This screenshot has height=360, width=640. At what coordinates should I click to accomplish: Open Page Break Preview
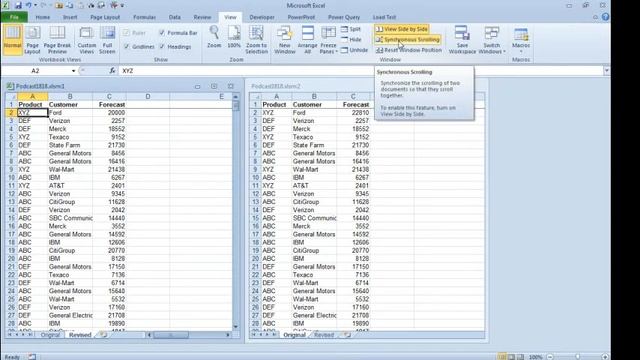pos(57,40)
